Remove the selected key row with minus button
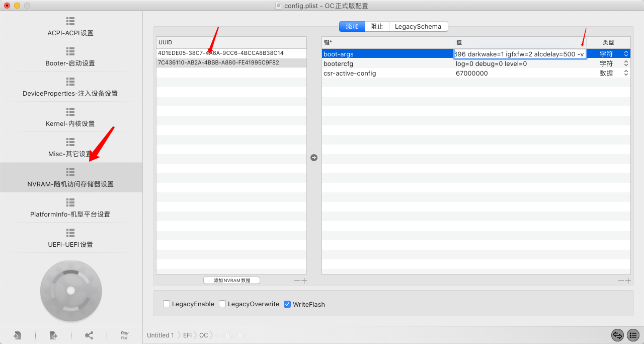644x344 pixels. tap(621, 281)
